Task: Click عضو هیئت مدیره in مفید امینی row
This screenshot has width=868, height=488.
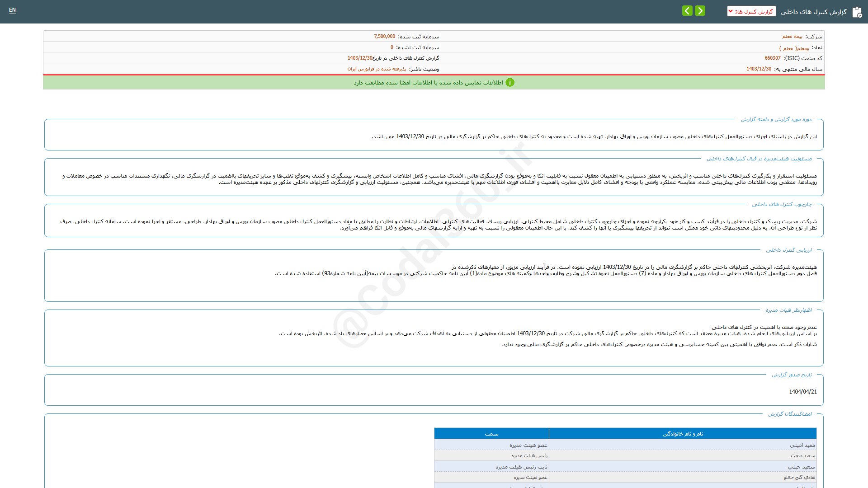Action: click(528, 446)
